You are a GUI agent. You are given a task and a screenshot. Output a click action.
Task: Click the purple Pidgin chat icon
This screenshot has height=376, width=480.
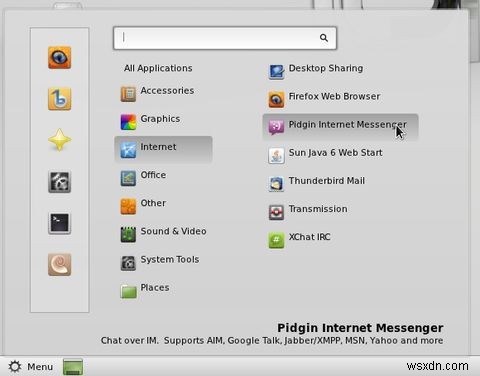(x=276, y=127)
